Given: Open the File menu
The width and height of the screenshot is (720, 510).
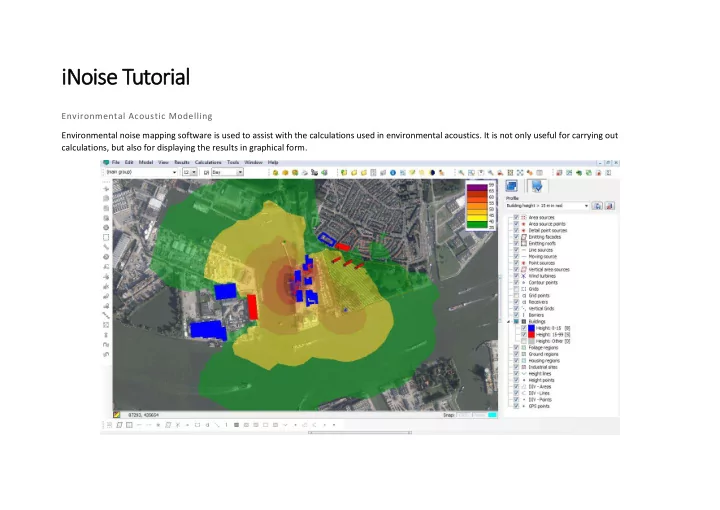Looking at the screenshot, I should click(x=116, y=163).
